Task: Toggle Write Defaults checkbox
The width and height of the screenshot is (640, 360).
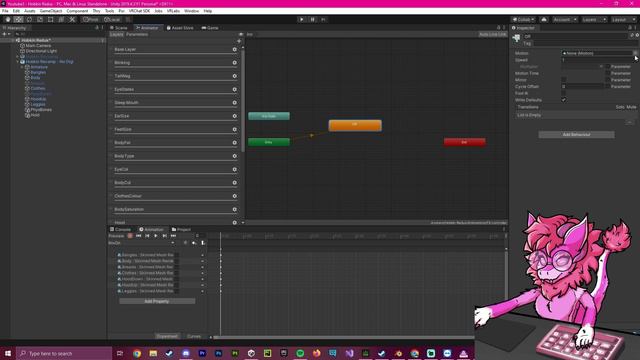Action: [x=564, y=100]
